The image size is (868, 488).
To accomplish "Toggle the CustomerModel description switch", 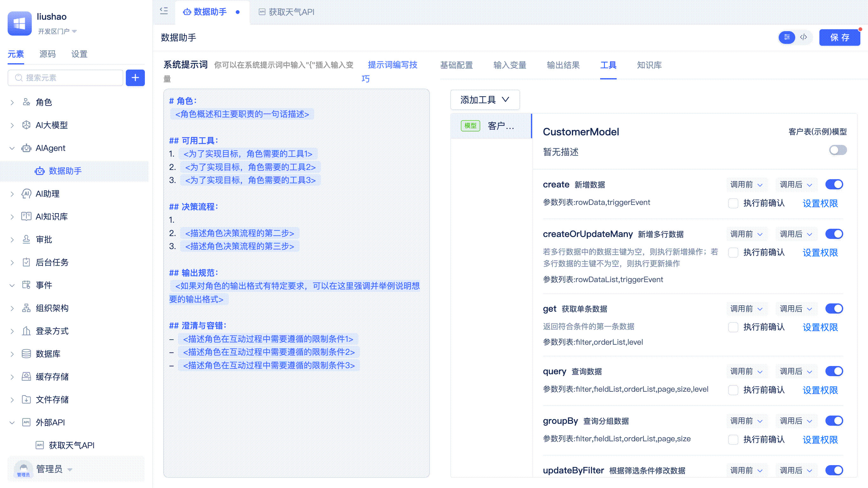I will [838, 150].
